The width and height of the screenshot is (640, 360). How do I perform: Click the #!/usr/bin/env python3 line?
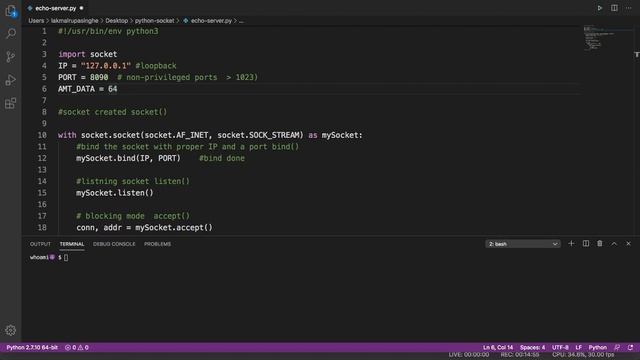[108, 31]
